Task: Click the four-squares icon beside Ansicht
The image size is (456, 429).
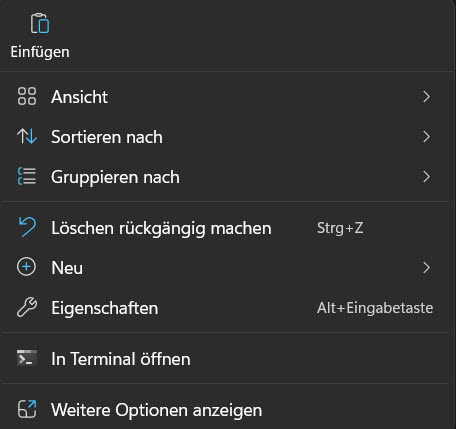Action: [27, 96]
